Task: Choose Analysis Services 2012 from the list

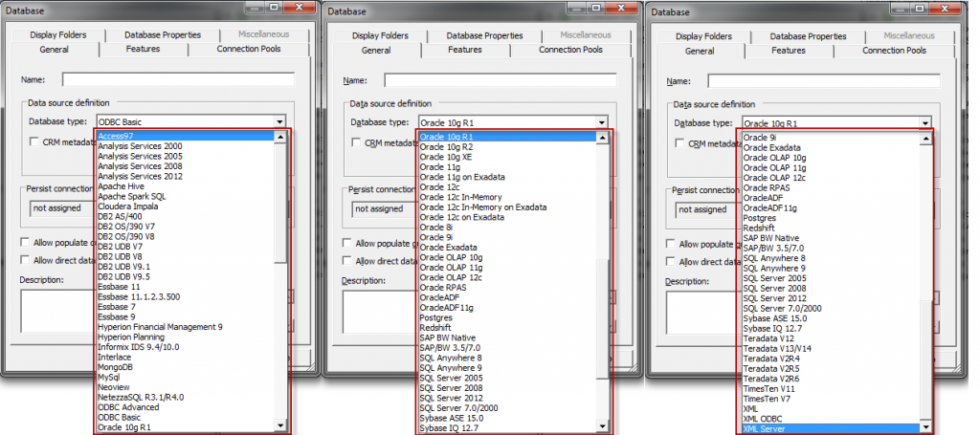Action: pos(186,177)
